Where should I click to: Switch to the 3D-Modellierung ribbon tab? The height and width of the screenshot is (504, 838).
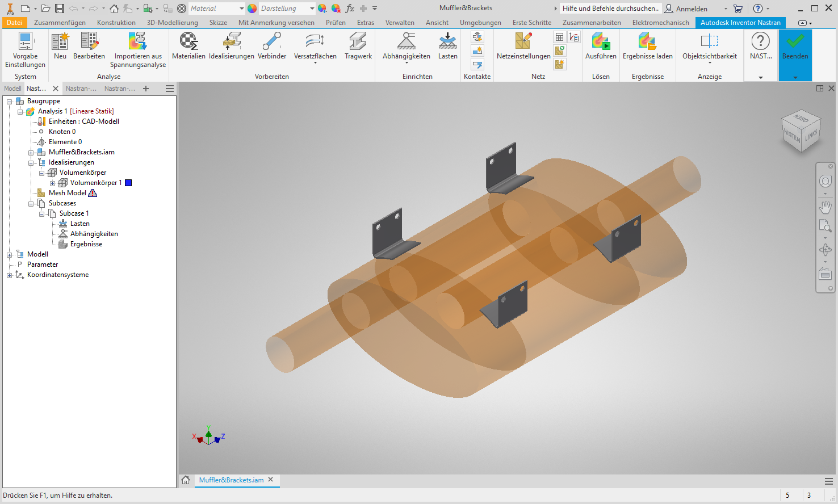(x=173, y=23)
